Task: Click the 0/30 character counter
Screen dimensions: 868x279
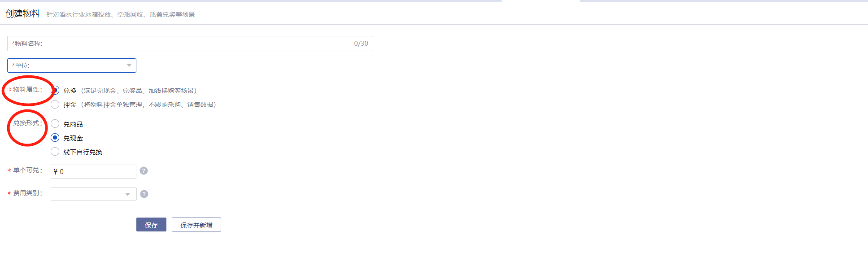Action: [x=361, y=44]
